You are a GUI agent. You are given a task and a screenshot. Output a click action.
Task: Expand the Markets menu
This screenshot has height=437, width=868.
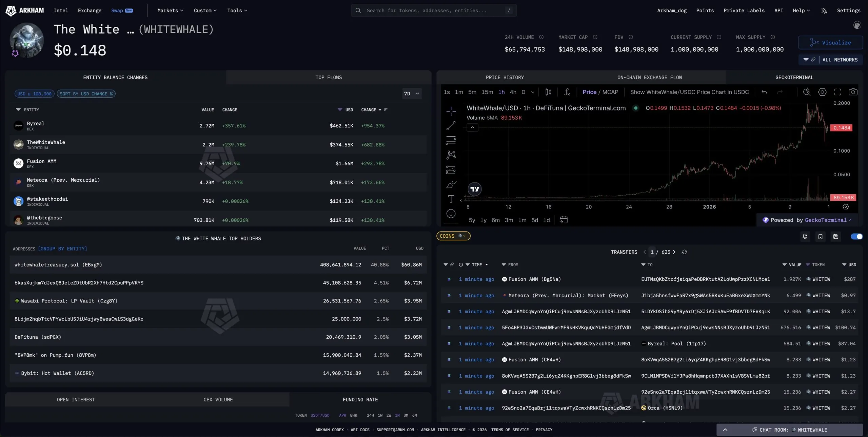(x=170, y=11)
